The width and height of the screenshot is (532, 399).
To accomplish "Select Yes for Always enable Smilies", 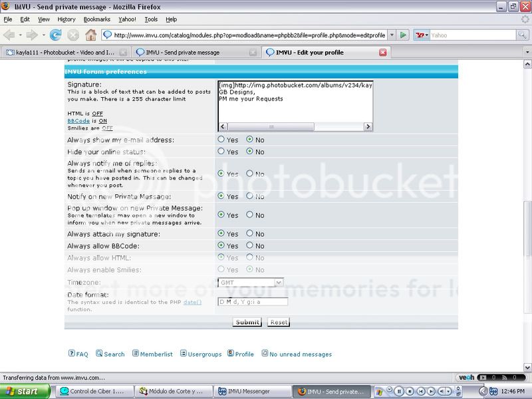I will [x=221, y=269].
